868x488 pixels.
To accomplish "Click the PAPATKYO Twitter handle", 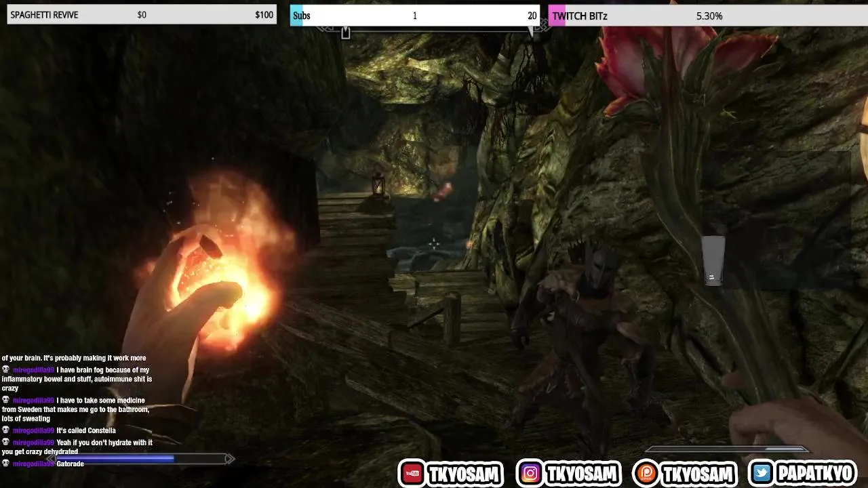I will (814, 474).
